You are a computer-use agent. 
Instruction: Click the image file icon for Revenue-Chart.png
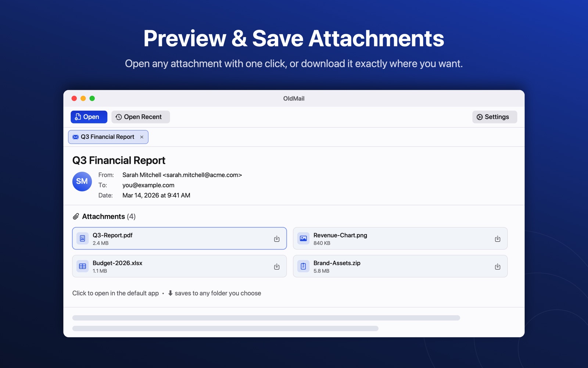point(303,238)
